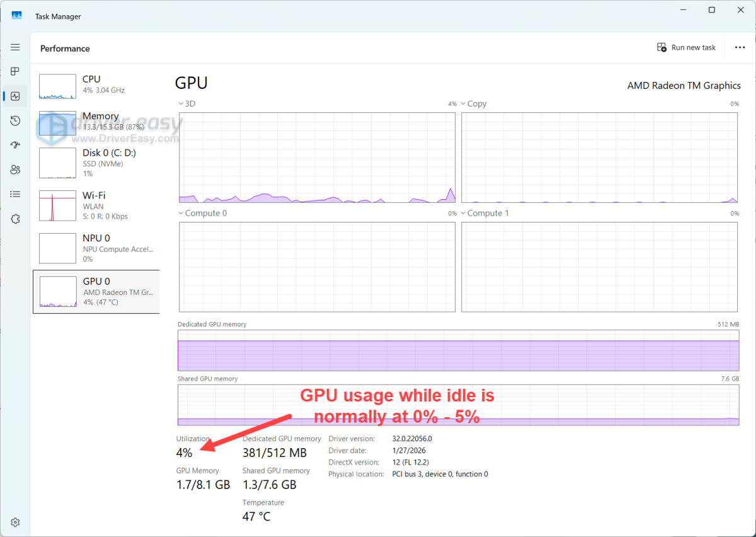Click the CPU mini graph thumbnail
Image resolution: width=756 pixels, height=537 pixels.
(58, 86)
